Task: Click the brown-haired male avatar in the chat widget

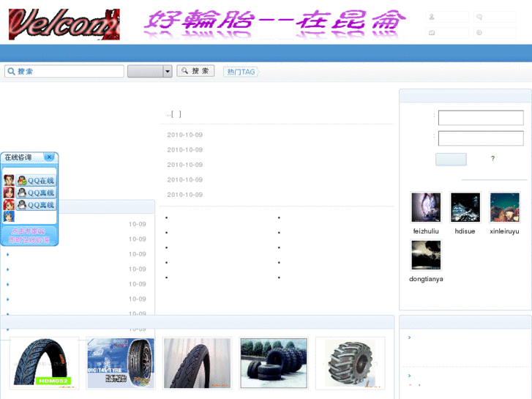Action: (9, 180)
